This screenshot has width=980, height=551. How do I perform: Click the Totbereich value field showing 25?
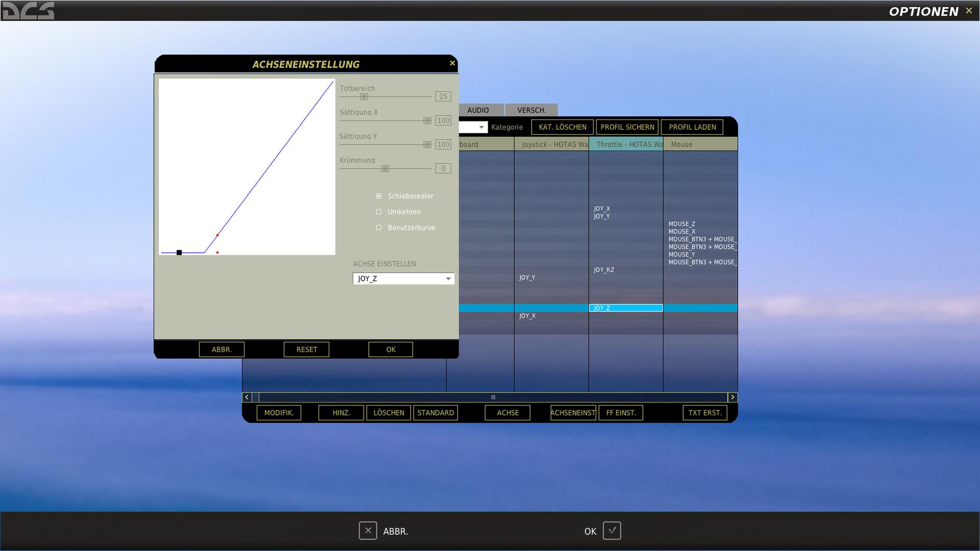click(x=443, y=97)
